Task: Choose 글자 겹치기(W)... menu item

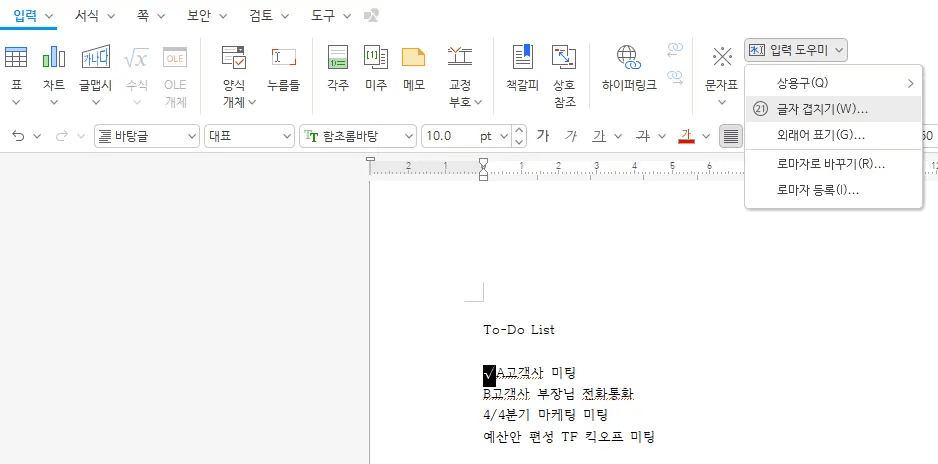Action: click(833, 109)
